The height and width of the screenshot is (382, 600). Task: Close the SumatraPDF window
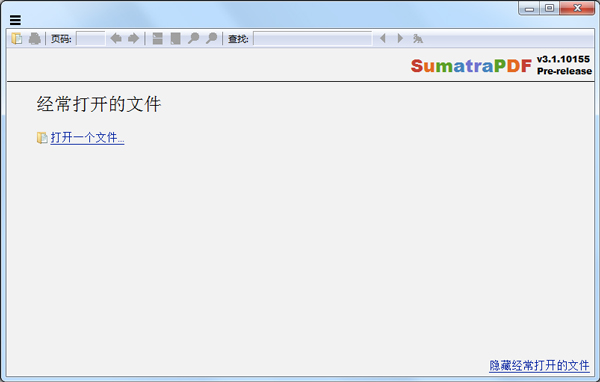click(x=577, y=8)
